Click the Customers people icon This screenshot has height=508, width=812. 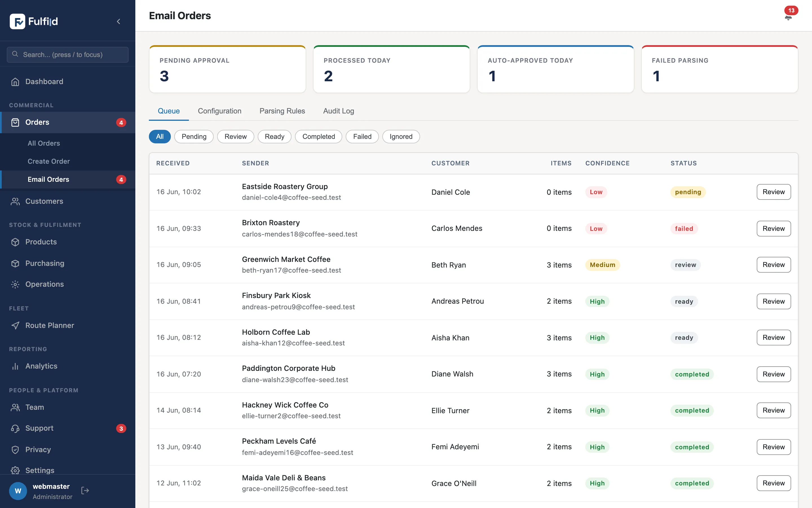(15, 201)
